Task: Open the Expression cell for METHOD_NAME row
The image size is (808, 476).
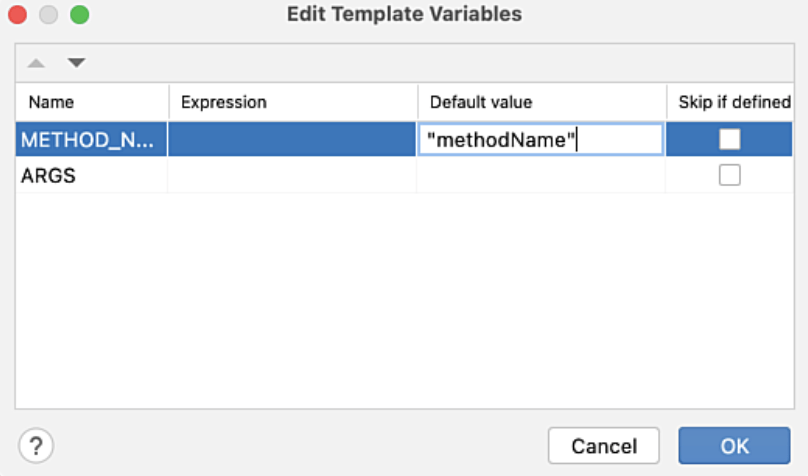Action: click(x=292, y=140)
